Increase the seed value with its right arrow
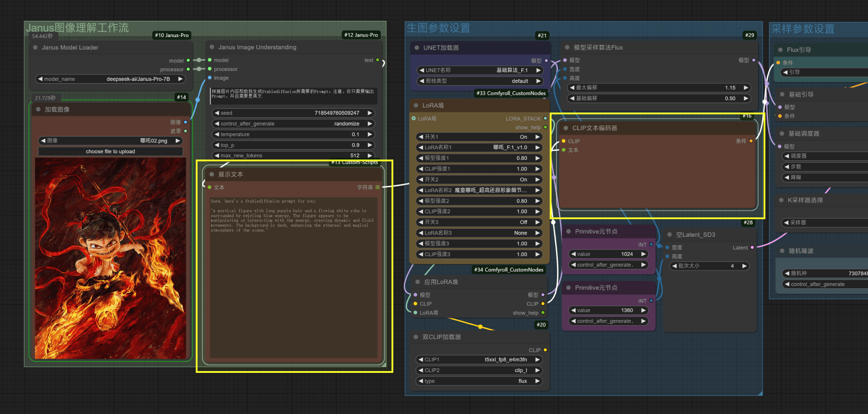The image size is (868, 414). [370, 113]
